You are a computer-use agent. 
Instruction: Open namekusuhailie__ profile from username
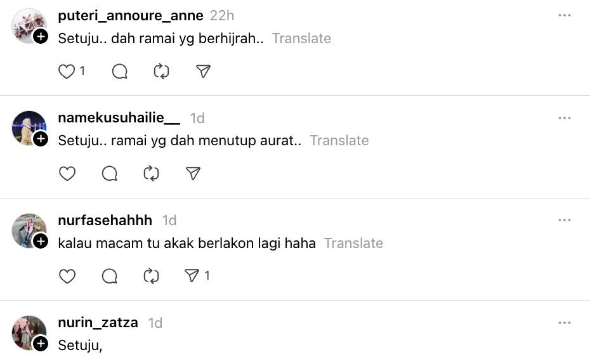(119, 118)
